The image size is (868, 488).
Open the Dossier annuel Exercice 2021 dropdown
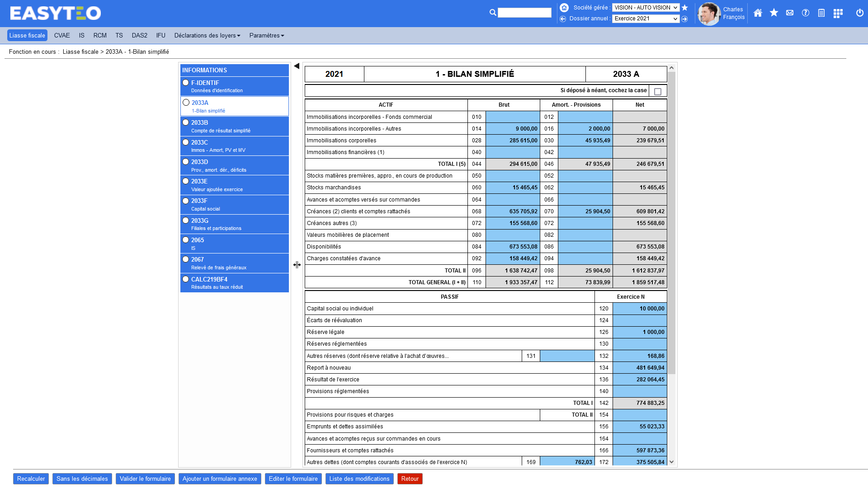(645, 19)
